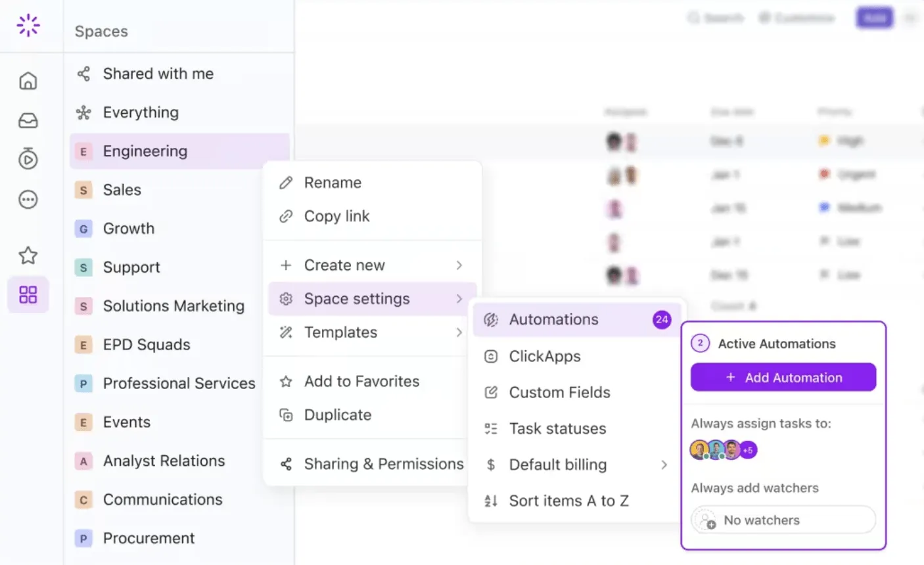Open the Home icon in the sidebar

(x=28, y=81)
